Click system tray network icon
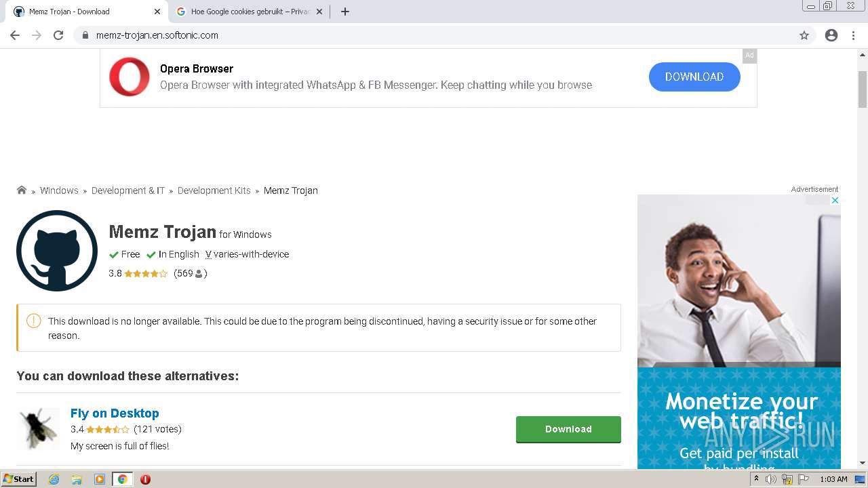The image size is (868, 488). [x=787, y=479]
